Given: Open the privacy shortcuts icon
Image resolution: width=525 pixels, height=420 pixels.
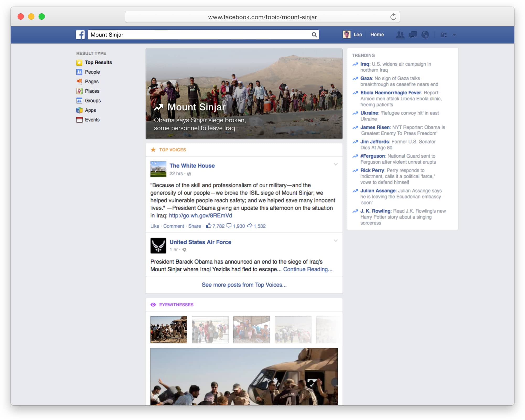Looking at the screenshot, I should (443, 35).
